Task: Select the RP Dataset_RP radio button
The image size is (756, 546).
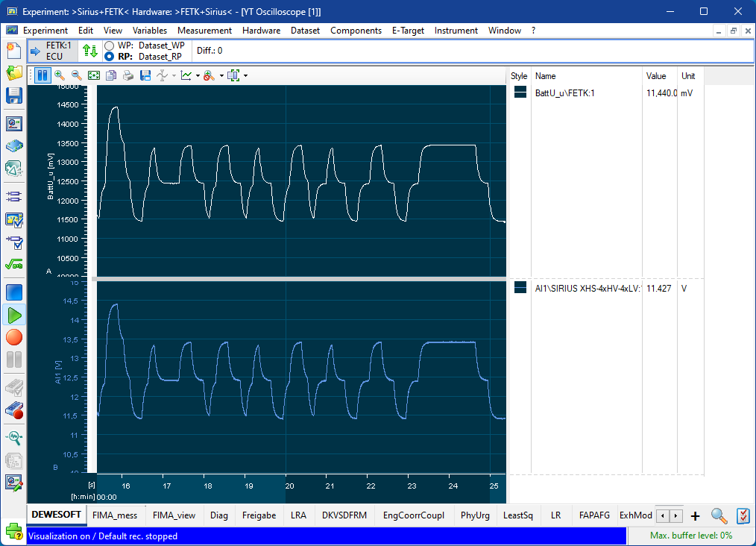Action: click(109, 56)
